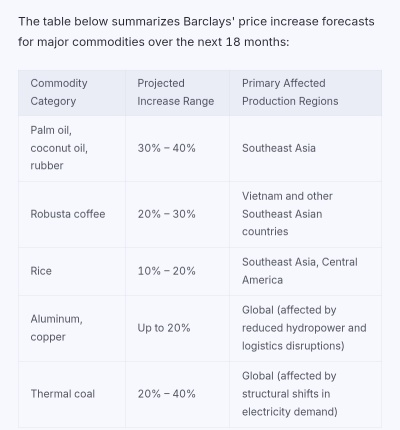Select the Aluminum, copper cell

tap(56, 328)
